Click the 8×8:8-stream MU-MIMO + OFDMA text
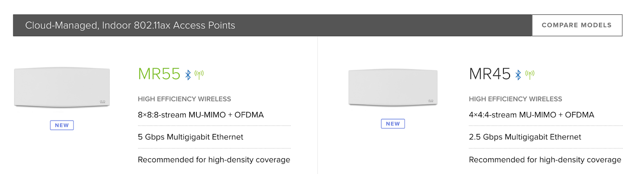 point(201,115)
